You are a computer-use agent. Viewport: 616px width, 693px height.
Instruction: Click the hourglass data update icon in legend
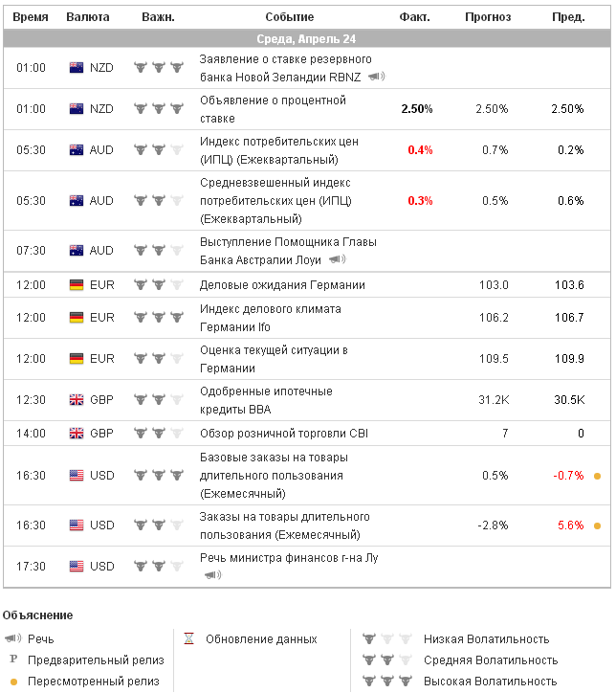(x=189, y=638)
